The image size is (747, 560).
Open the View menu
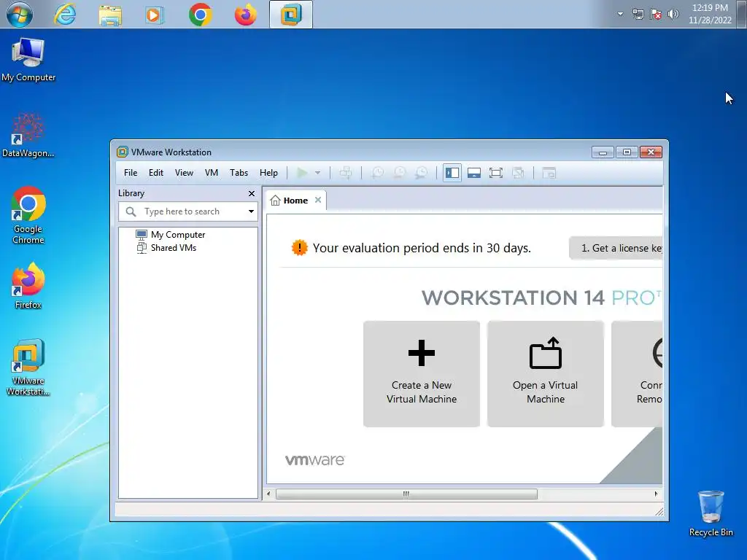point(184,173)
